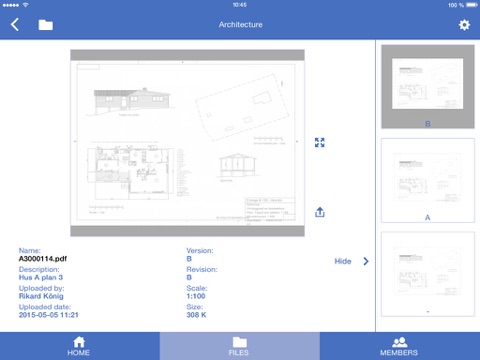The width and height of the screenshot is (480, 360).
Task: Click the Architecture title
Action: [x=240, y=25]
